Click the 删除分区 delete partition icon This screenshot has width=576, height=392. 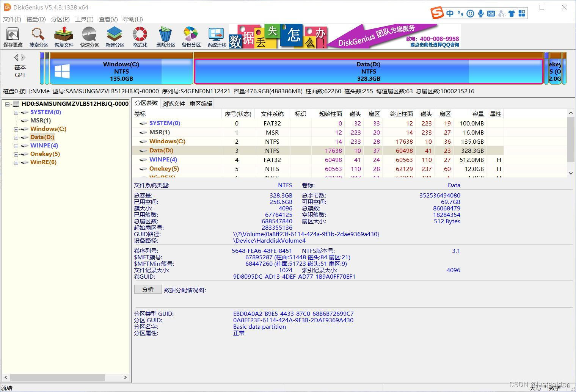(165, 36)
